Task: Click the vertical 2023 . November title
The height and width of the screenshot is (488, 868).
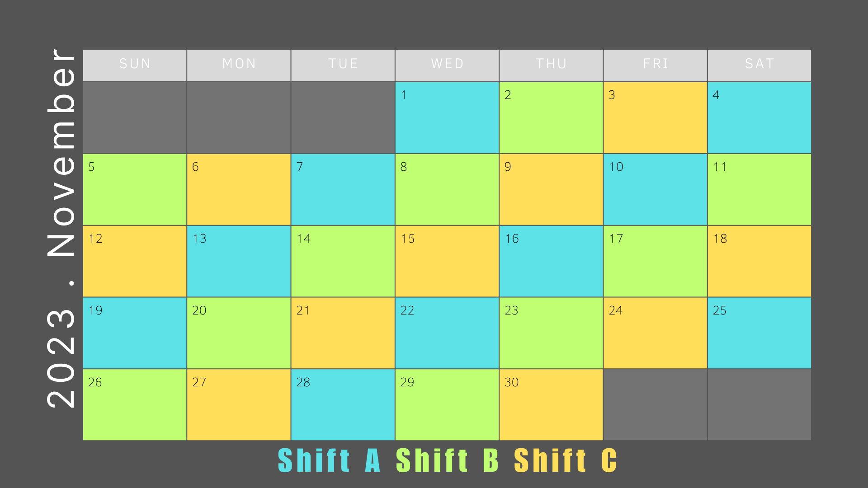Action: (61, 228)
